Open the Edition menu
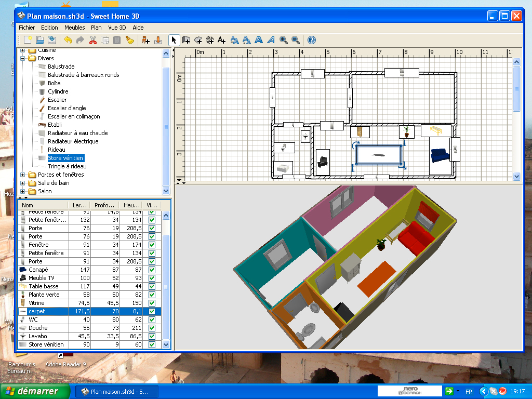The width and height of the screenshot is (532, 399). 49,28
